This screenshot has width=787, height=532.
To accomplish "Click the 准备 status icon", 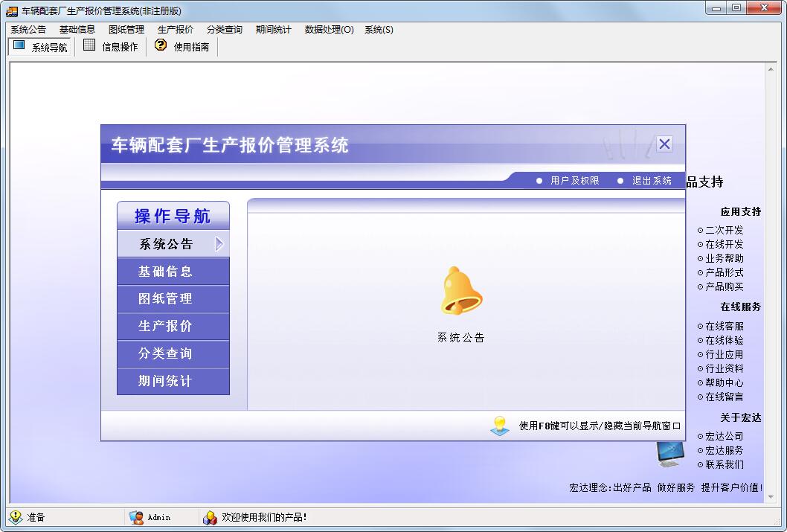I will [16, 517].
